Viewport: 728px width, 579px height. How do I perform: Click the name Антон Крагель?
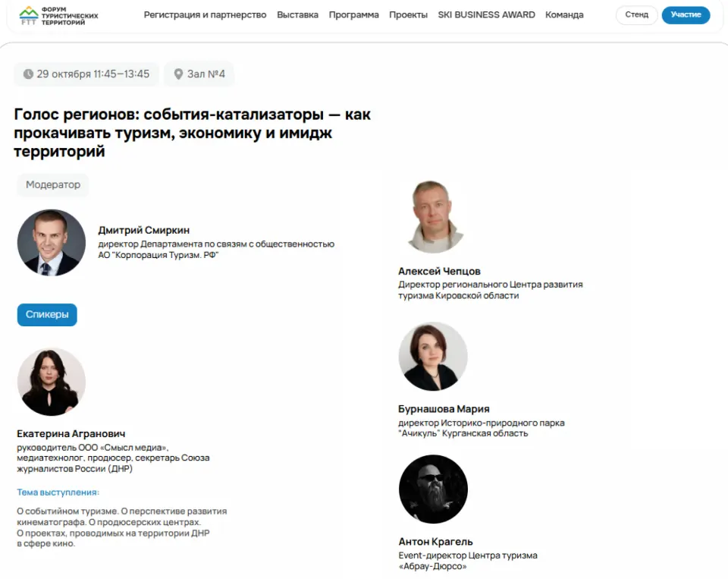point(435,542)
